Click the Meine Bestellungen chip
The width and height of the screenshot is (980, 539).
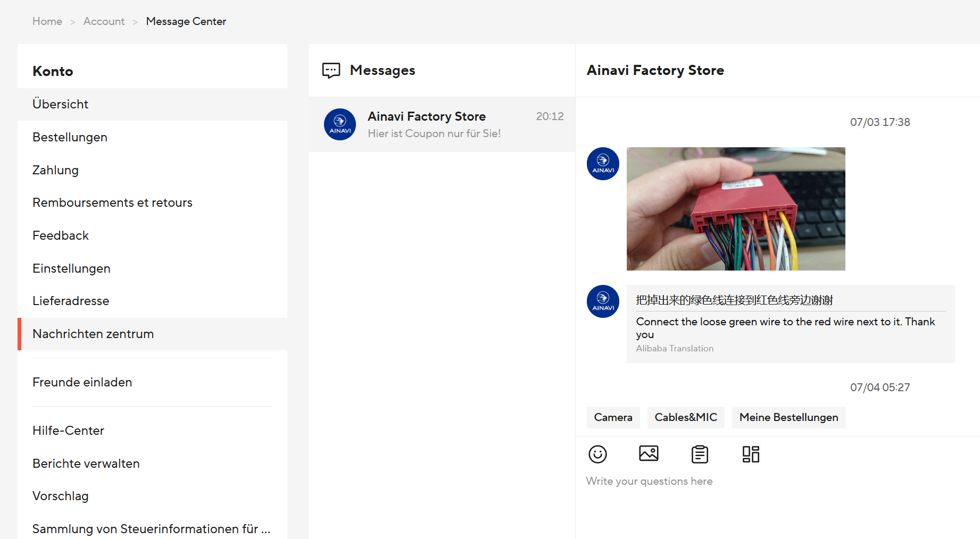(788, 417)
